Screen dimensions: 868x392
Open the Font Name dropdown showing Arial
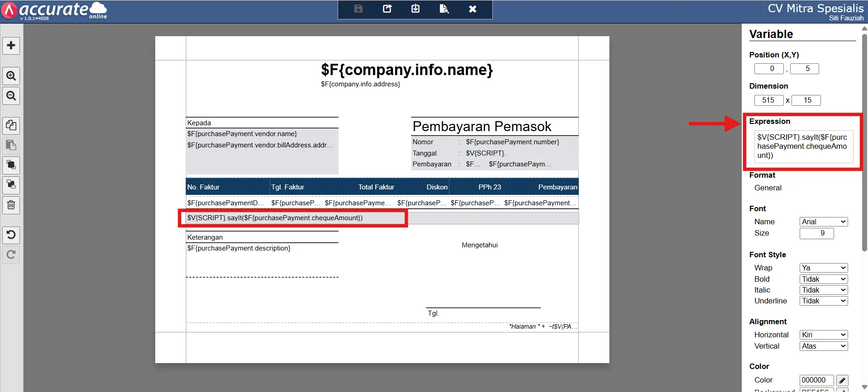[823, 222]
